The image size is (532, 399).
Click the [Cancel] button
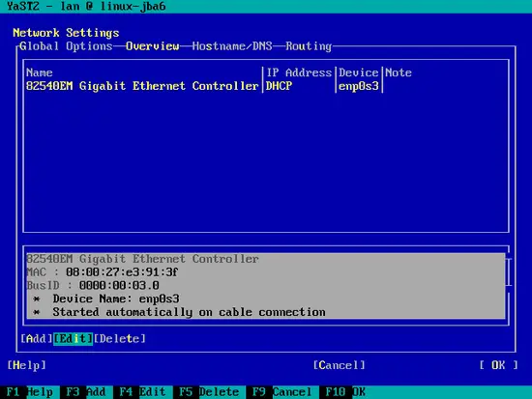(339, 365)
